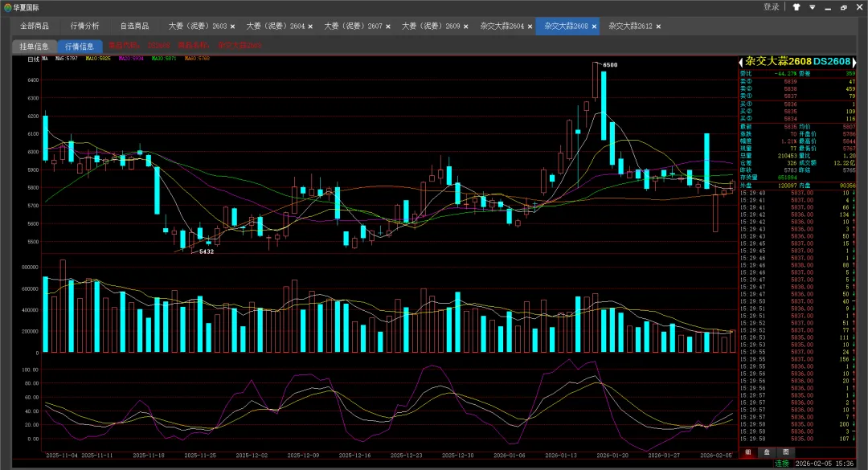Close the 大姜（泥姜）2604 tab
This screenshot has height=470, width=868.
click(310, 27)
